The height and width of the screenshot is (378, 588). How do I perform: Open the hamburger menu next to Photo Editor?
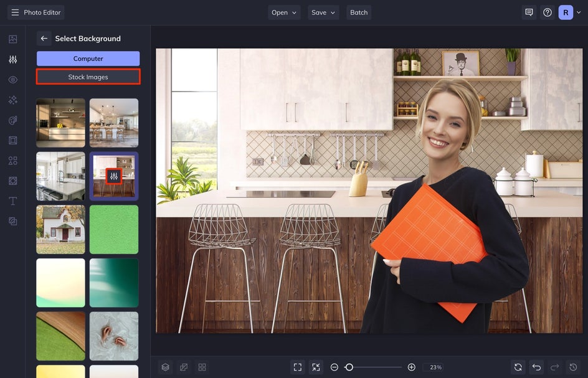[15, 12]
